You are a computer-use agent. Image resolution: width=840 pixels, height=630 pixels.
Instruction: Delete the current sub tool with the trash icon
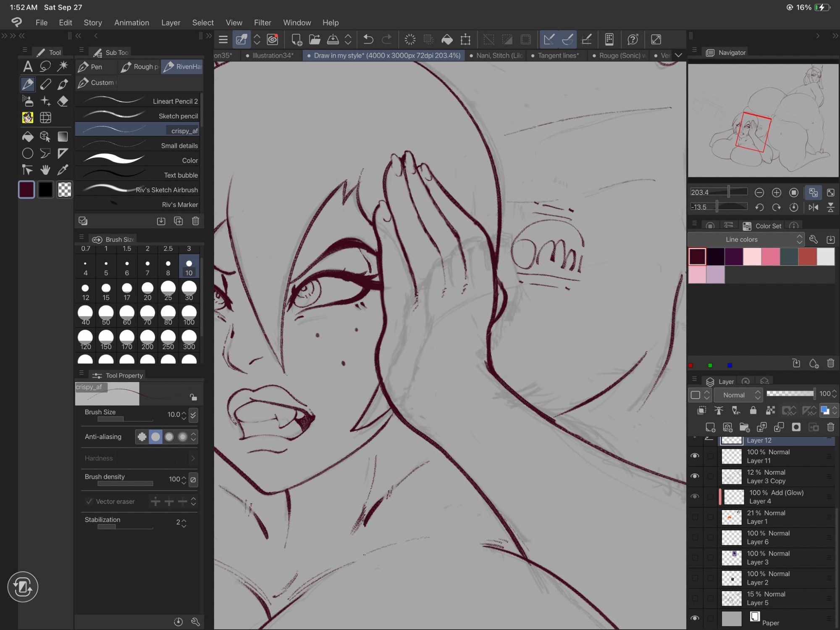[195, 221]
